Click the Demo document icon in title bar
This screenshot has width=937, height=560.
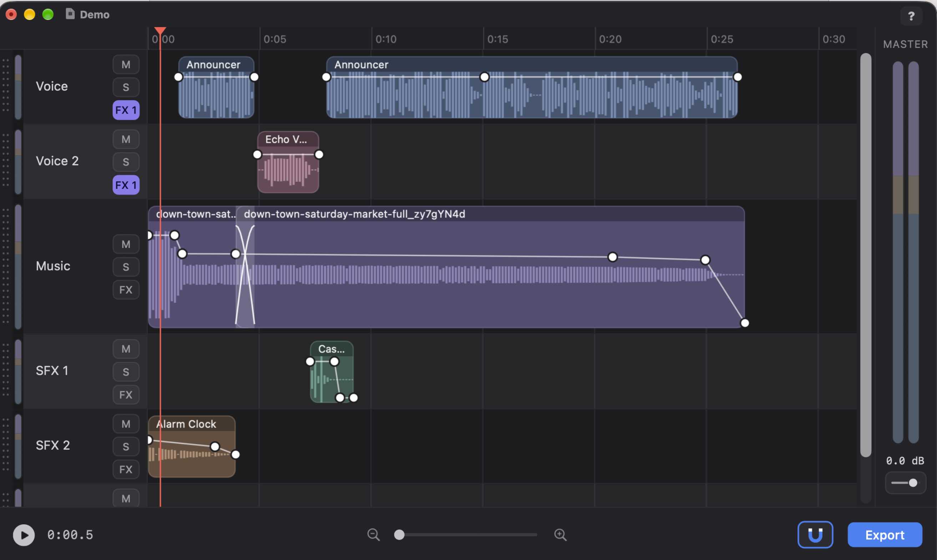pos(70,14)
